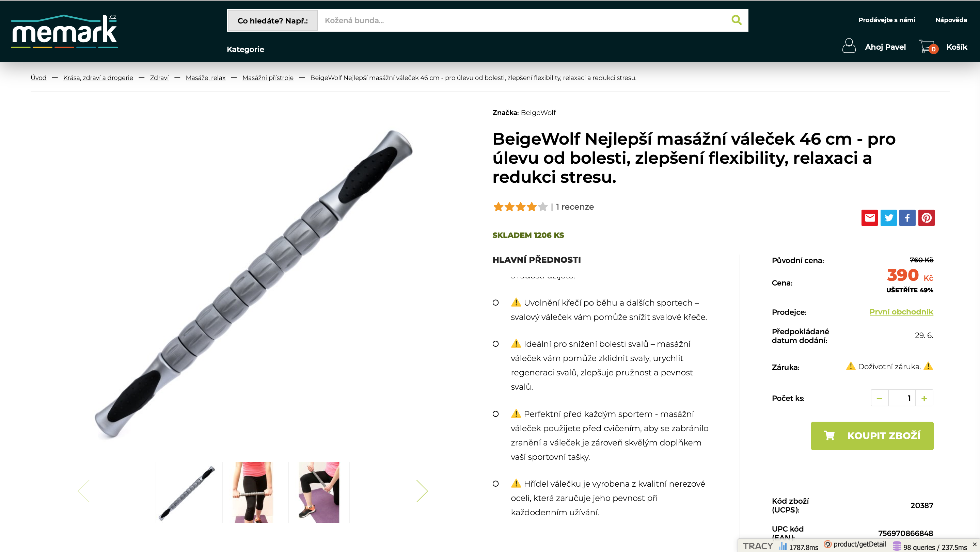Share product on Twitter
The image size is (980, 552).
click(x=888, y=218)
